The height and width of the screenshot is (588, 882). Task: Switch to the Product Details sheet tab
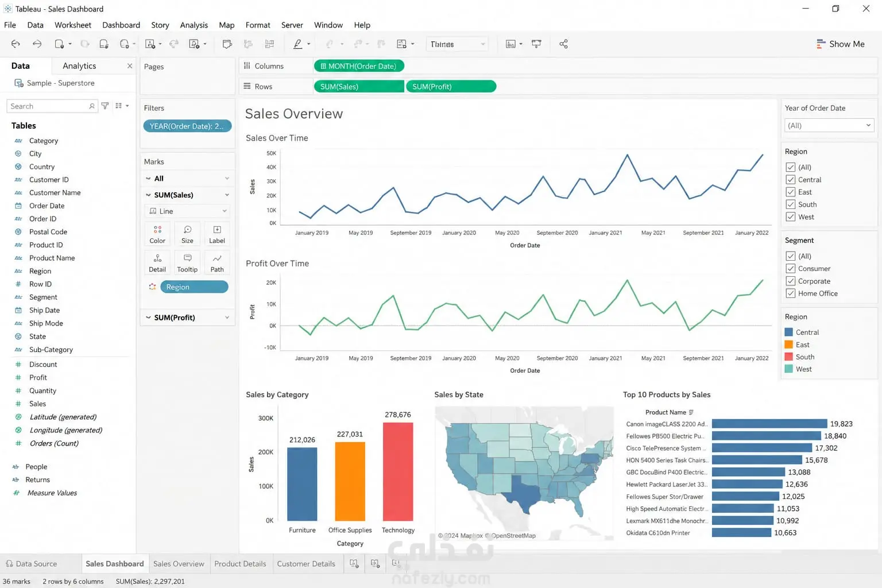click(x=240, y=564)
